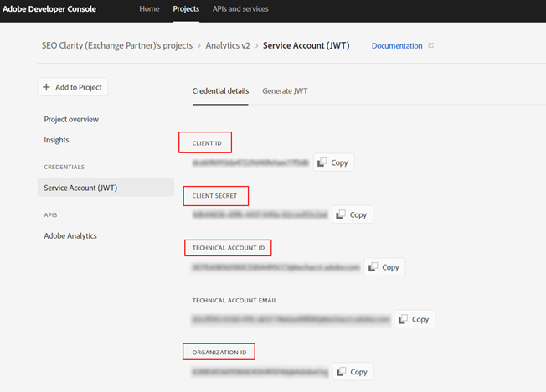This screenshot has height=392, width=546.
Task: Open the Home menu item
Action: click(x=149, y=9)
